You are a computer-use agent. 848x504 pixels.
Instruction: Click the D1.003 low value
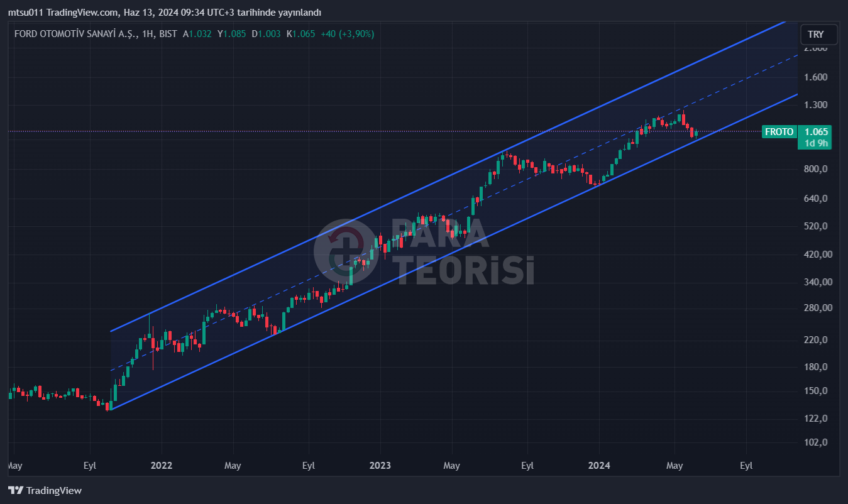pos(266,34)
